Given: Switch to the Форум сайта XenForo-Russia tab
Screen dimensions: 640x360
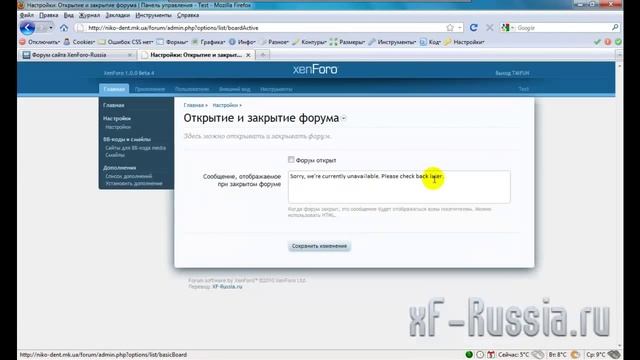Looking at the screenshot, I should point(78,55).
